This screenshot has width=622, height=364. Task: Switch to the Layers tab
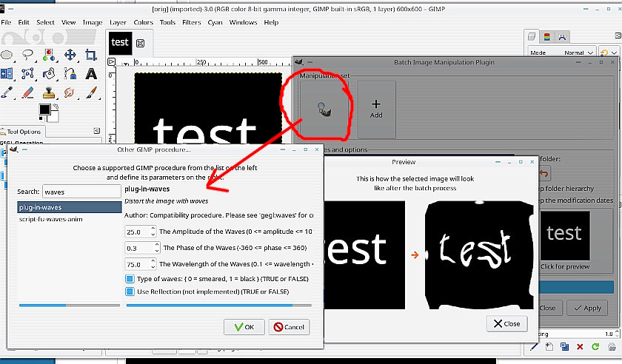(532, 37)
